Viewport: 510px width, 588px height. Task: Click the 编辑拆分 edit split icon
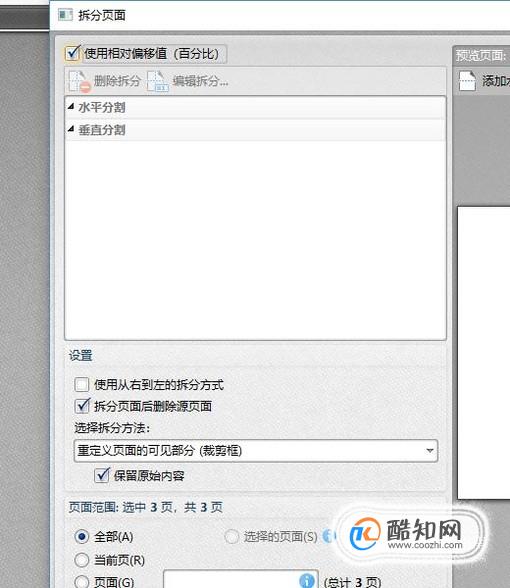click(158, 81)
